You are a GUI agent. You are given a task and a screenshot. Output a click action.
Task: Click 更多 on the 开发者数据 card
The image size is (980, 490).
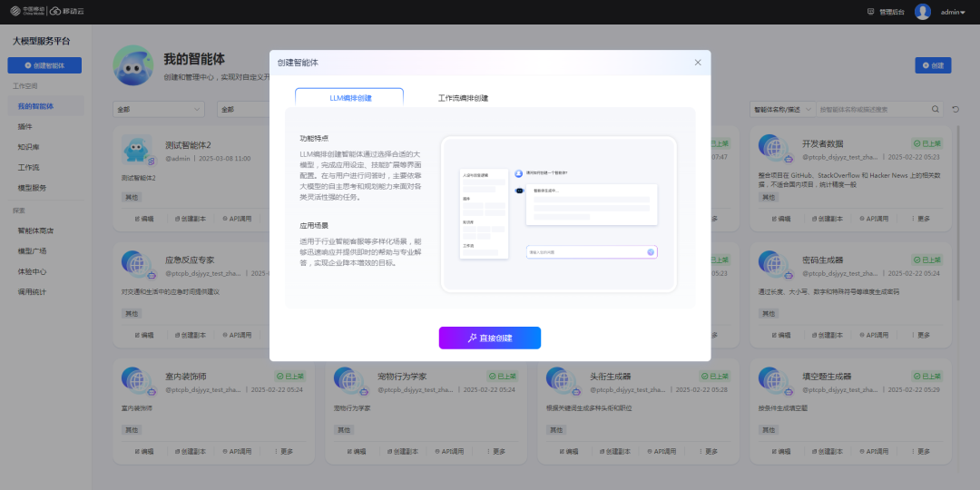[x=920, y=219]
